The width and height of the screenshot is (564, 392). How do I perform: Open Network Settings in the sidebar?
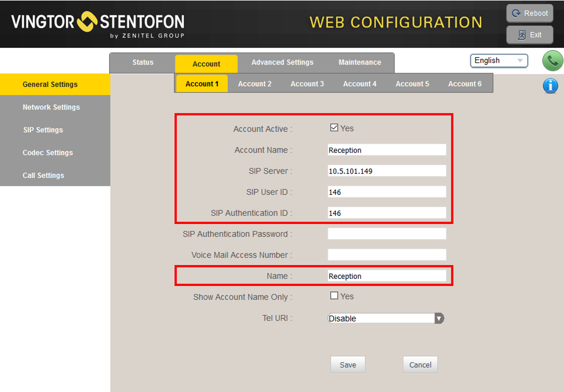51,107
